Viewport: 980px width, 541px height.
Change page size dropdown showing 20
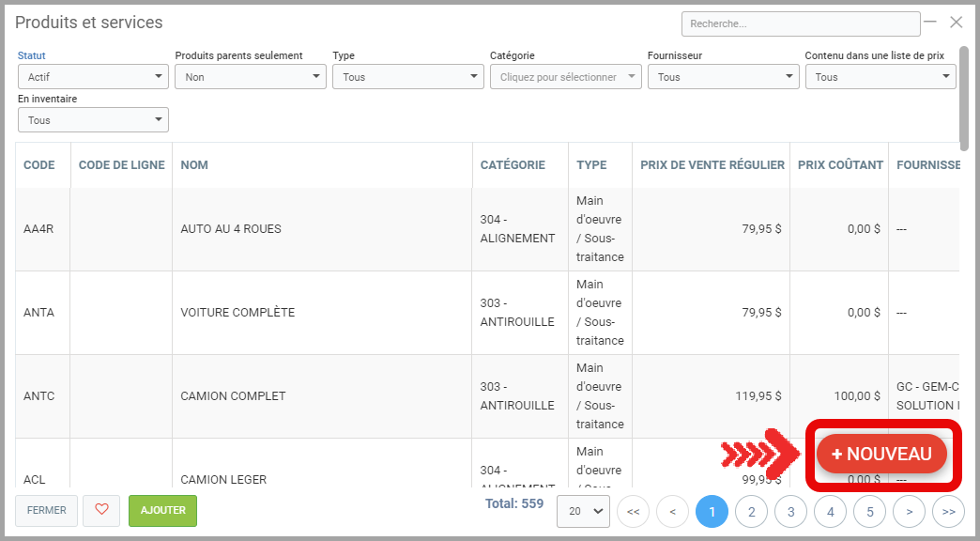click(583, 512)
